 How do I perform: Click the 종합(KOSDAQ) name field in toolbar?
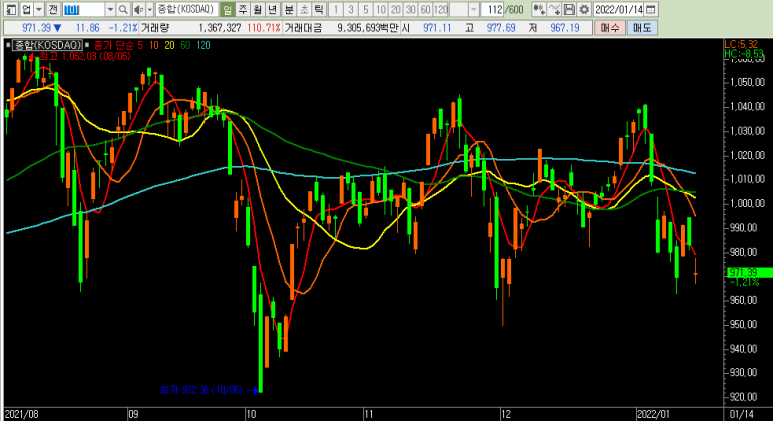[186, 9]
